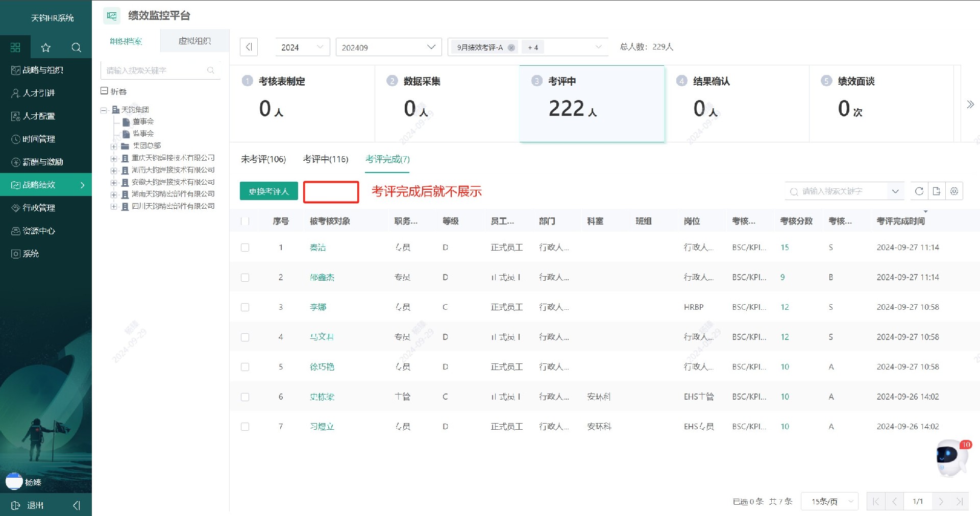Open the 时间管理 module
Viewport: 980px width, 516px height.
15,139
